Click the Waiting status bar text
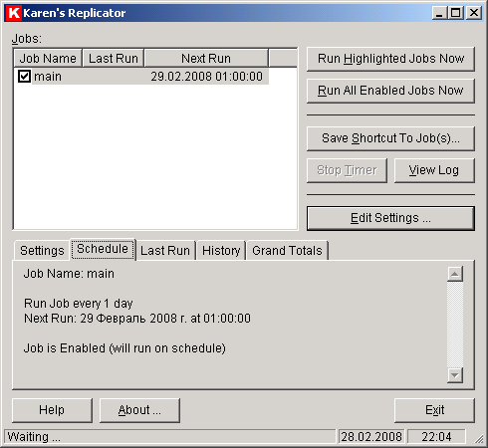 tap(34, 437)
